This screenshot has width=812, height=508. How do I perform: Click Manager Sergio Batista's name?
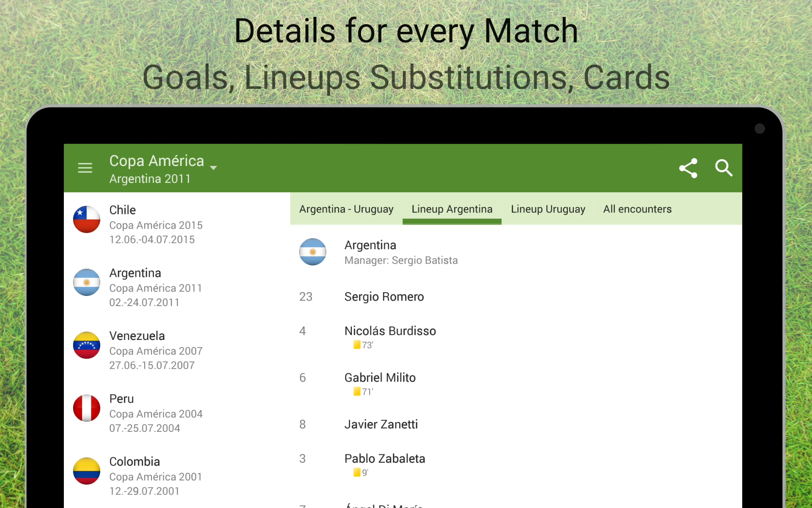coord(401,260)
